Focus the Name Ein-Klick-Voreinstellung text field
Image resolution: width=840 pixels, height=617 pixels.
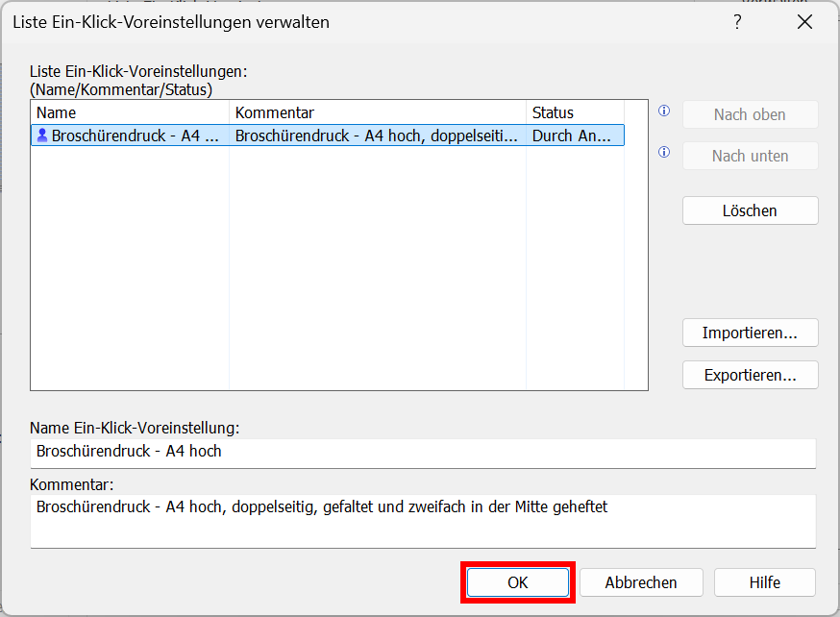[x=423, y=452]
